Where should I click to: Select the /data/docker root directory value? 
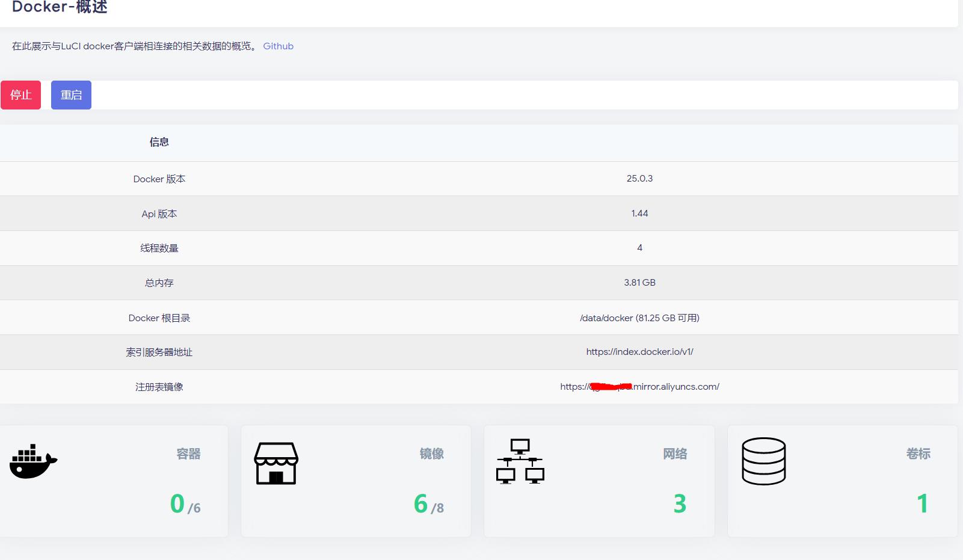pos(639,318)
